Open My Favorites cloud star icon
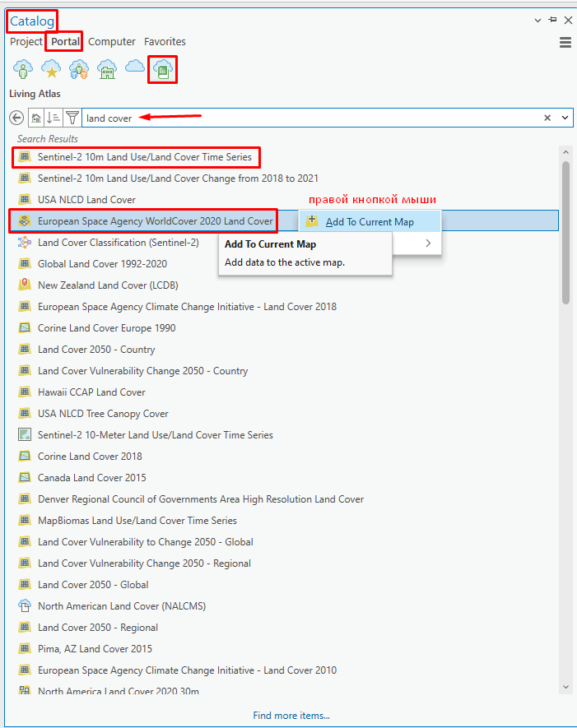This screenshot has height=728, width=577. [50, 71]
